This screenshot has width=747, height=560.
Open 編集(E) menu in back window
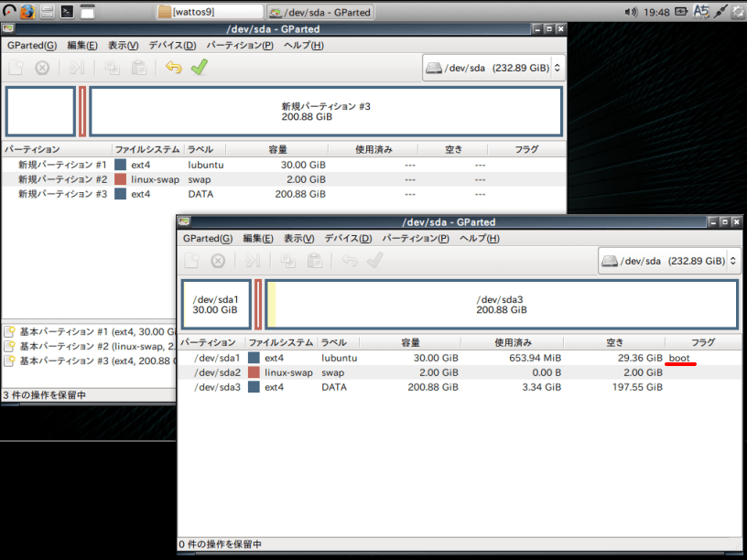pos(82,45)
